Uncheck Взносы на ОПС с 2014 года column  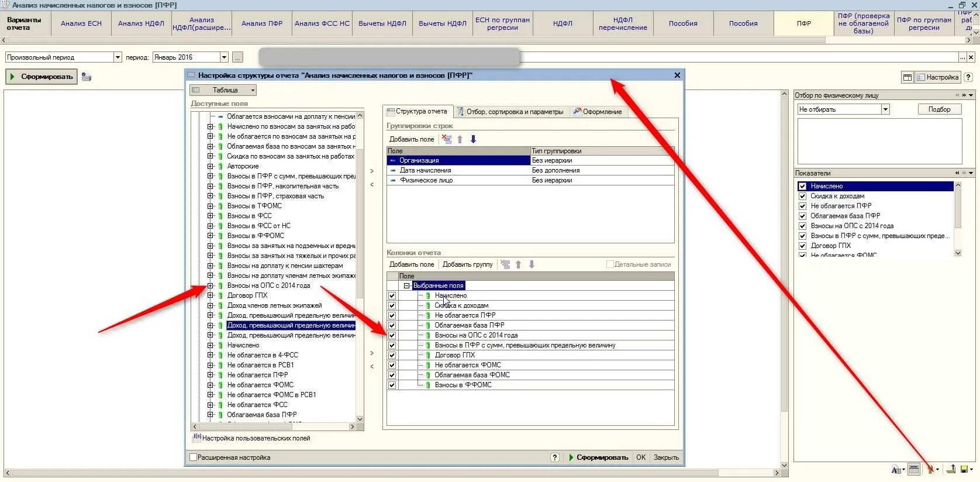(392, 335)
